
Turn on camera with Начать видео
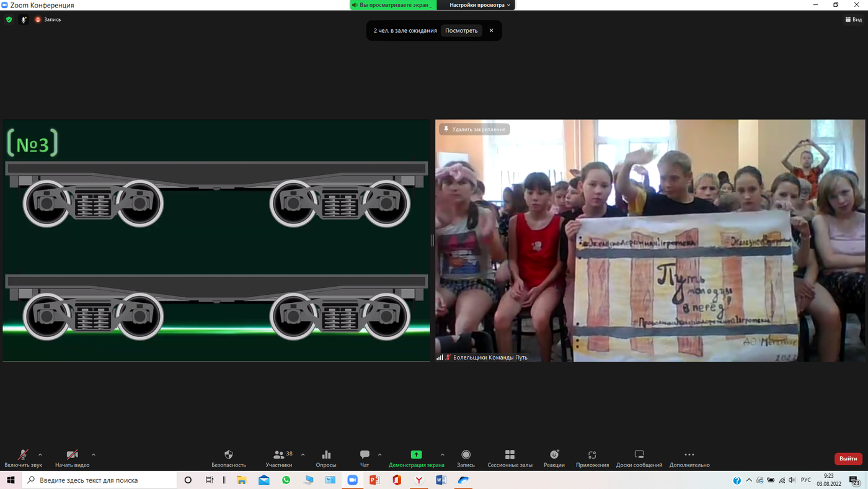pos(72,455)
